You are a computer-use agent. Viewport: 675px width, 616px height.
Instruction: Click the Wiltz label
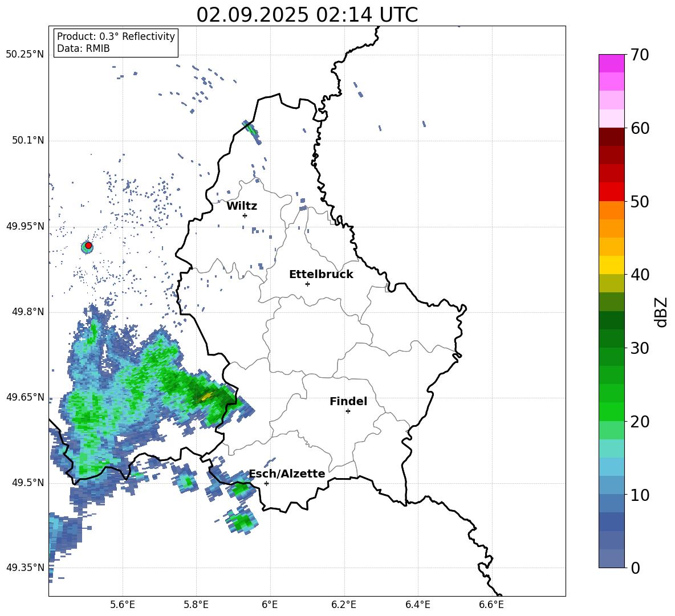pyautogui.click(x=242, y=206)
